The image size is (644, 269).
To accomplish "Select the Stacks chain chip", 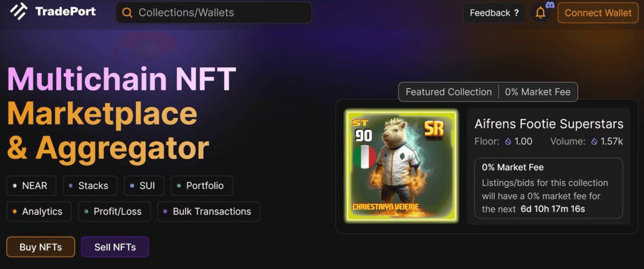I will tap(90, 186).
